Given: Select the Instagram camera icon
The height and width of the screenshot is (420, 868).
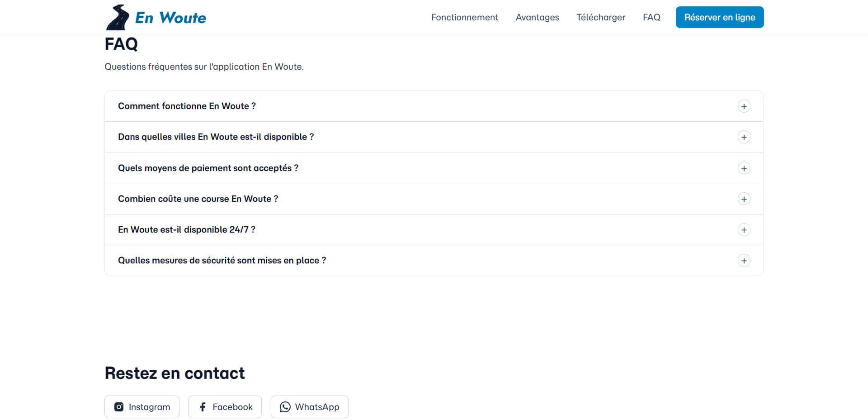Looking at the screenshot, I should click(118, 407).
